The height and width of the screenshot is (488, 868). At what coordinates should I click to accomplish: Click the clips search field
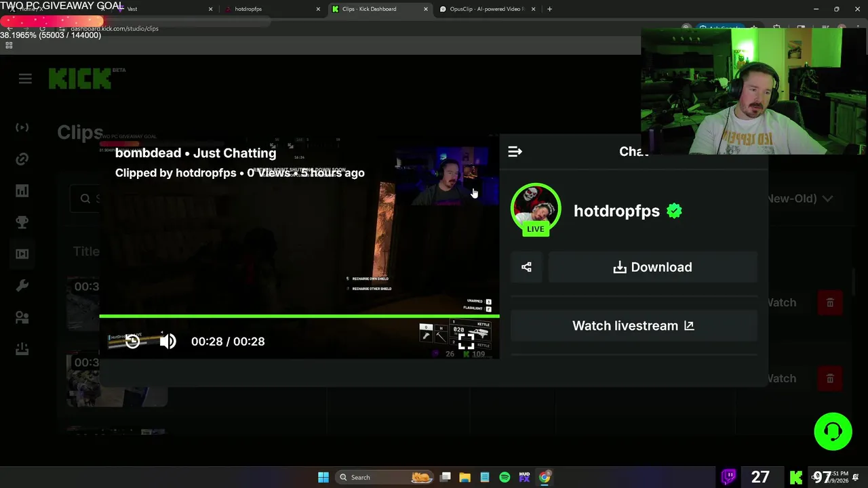(x=85, y=199)
